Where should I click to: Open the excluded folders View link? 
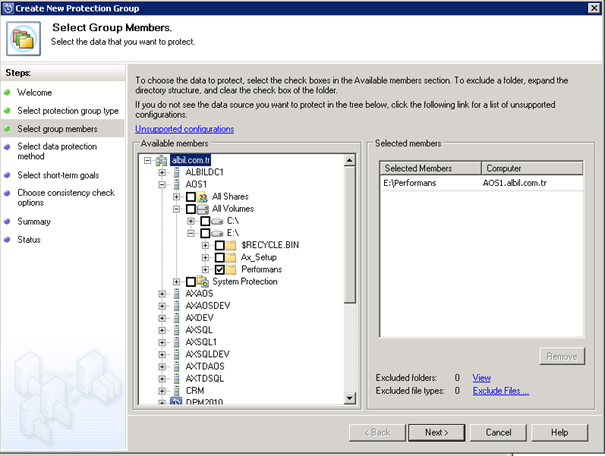pyautogui.click(x=482, y=378)
